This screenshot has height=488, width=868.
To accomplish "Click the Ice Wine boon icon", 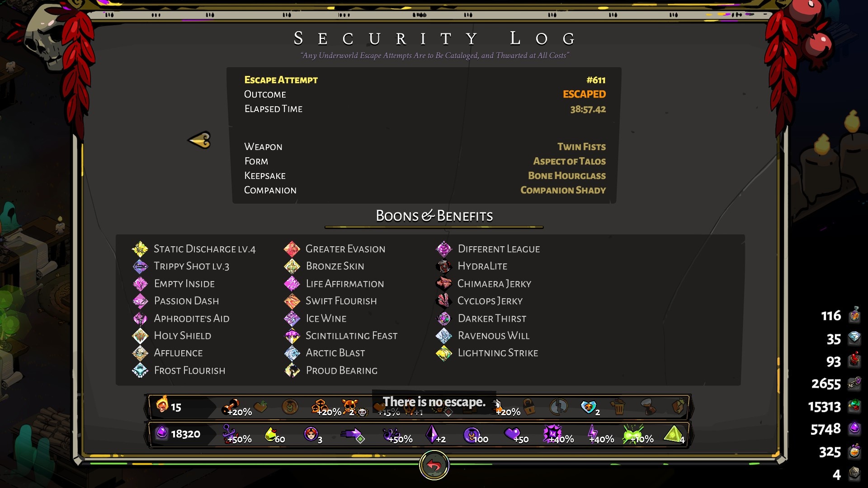I will [292, 319].
